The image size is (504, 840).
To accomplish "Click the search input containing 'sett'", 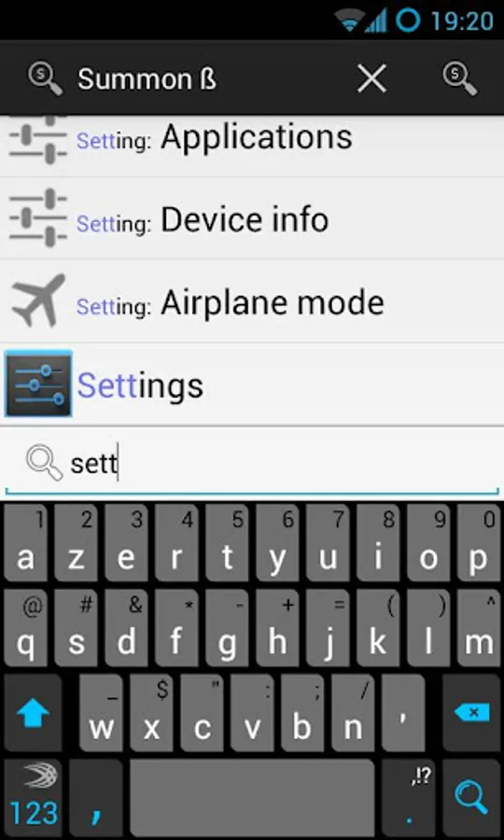I will 252,463.
